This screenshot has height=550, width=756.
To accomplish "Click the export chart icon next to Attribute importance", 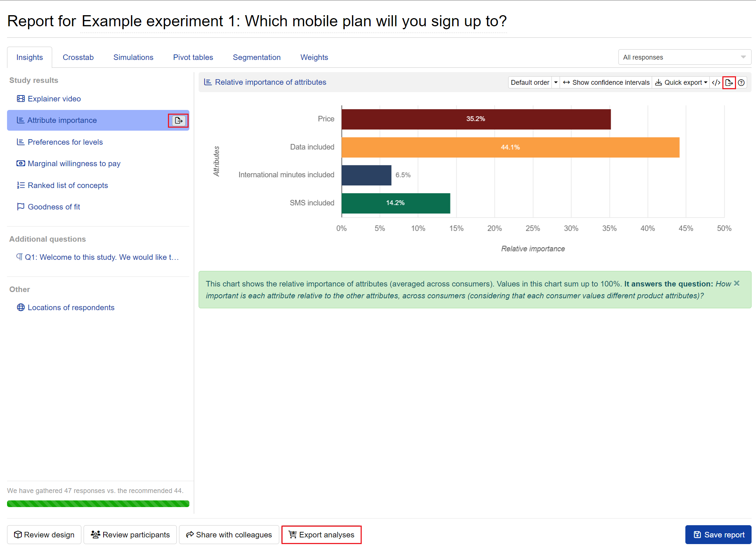I will point(179,120).
